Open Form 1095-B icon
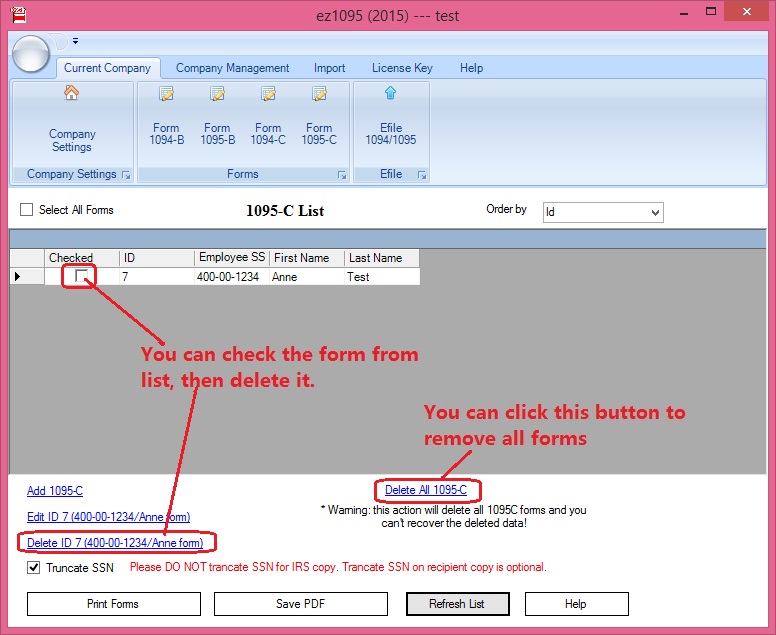776x635 pixels. click(x=217, y=93)
